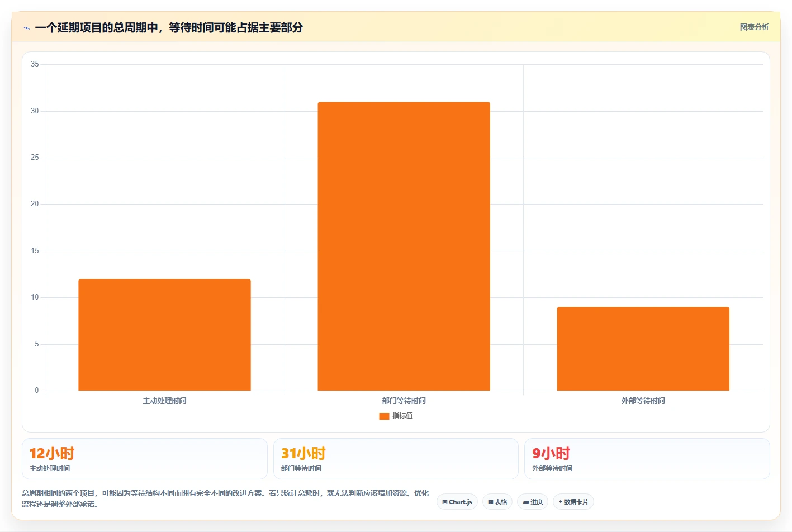The width and height of the screenshot is (792, 532).
Task: Toggle the 指标值 legend color swatch
Action: [384, 416]
